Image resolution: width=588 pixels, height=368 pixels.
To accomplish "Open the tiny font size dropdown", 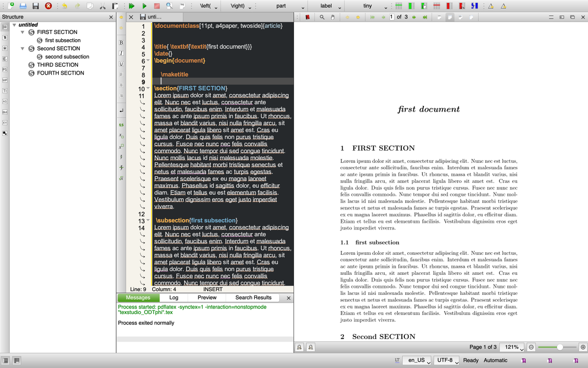I will pos(368,6).
